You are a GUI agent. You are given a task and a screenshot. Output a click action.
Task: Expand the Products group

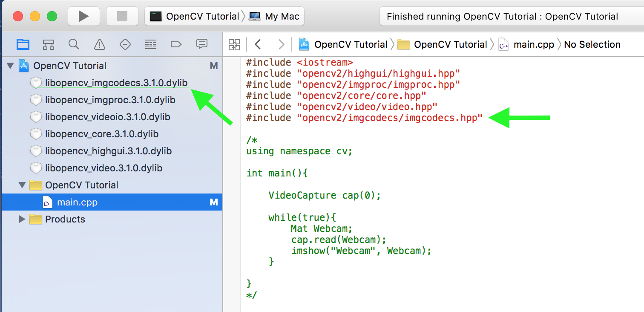click(x=22, y=219)
